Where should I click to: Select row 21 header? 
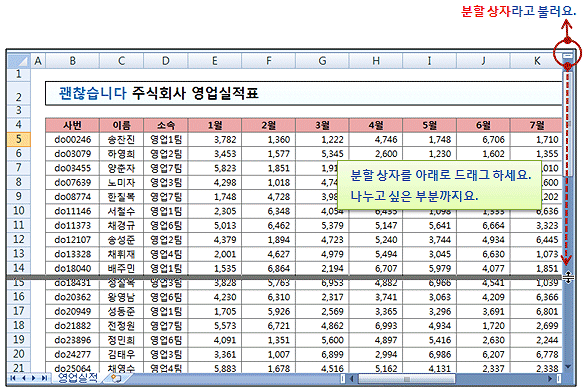pyautogui.click(x=19, y=368)
